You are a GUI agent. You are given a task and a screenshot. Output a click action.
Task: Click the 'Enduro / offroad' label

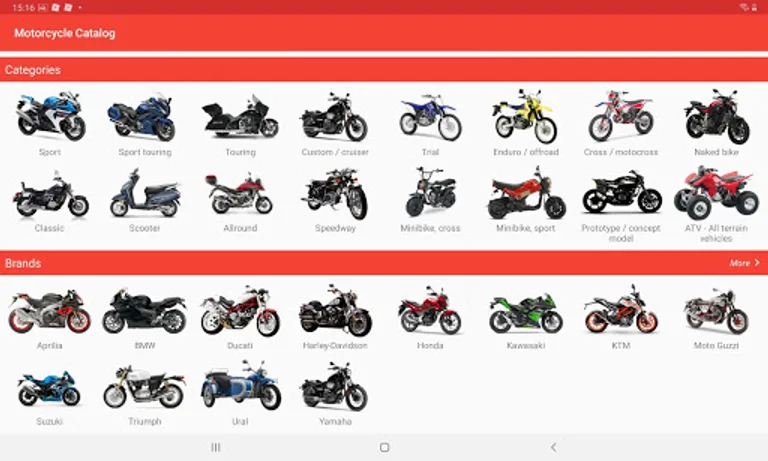click(x=526, y=152)
